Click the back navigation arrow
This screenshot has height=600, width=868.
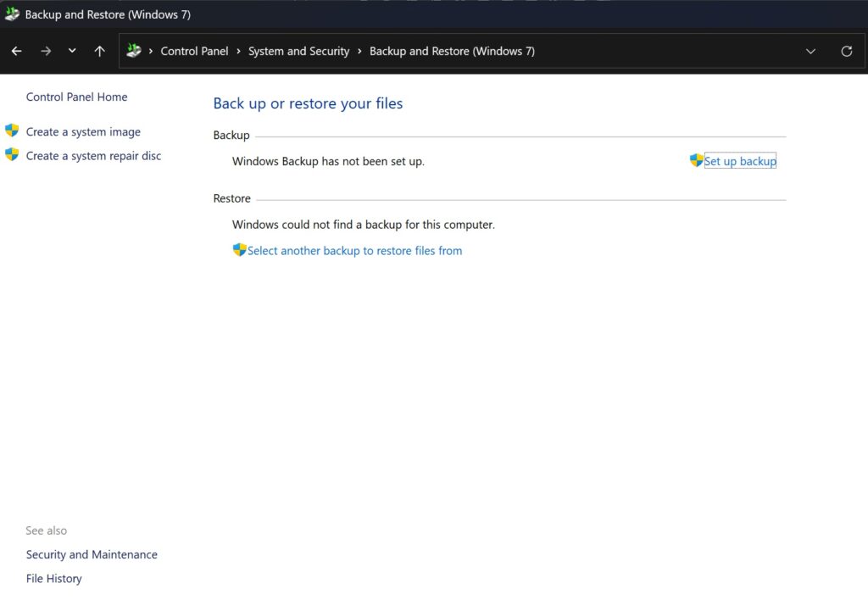point(16,51)
